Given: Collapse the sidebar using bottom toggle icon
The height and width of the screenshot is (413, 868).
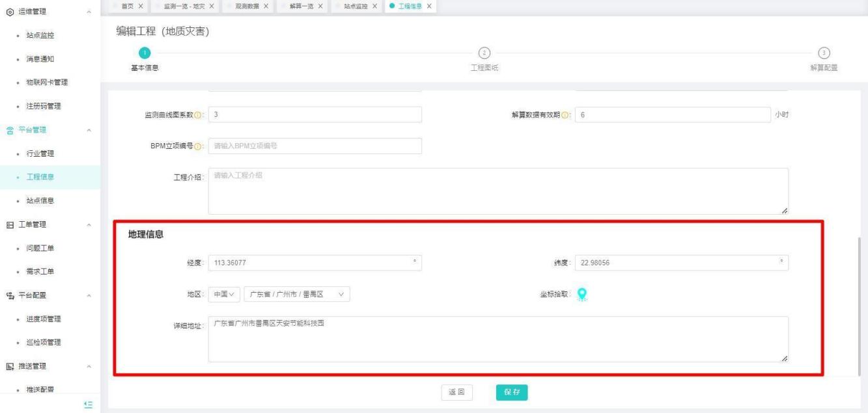Looking at the screenshot, I should (89, 405).
